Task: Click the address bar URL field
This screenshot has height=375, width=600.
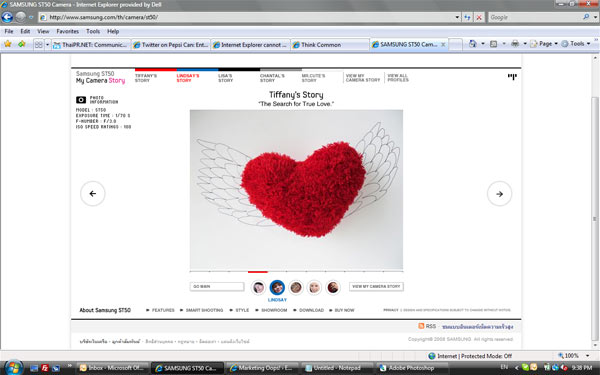Action: [246, 17]
